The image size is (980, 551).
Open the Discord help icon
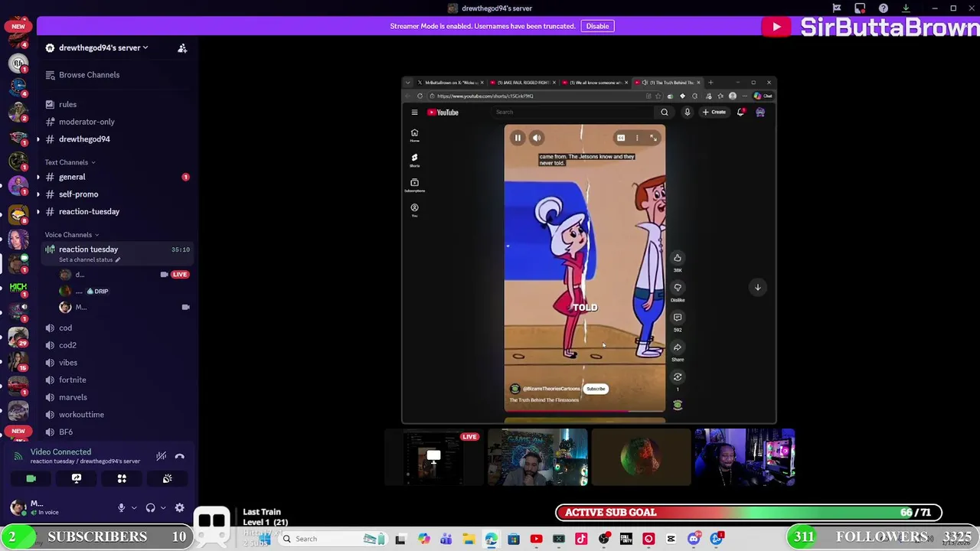[x=884, y=8]
